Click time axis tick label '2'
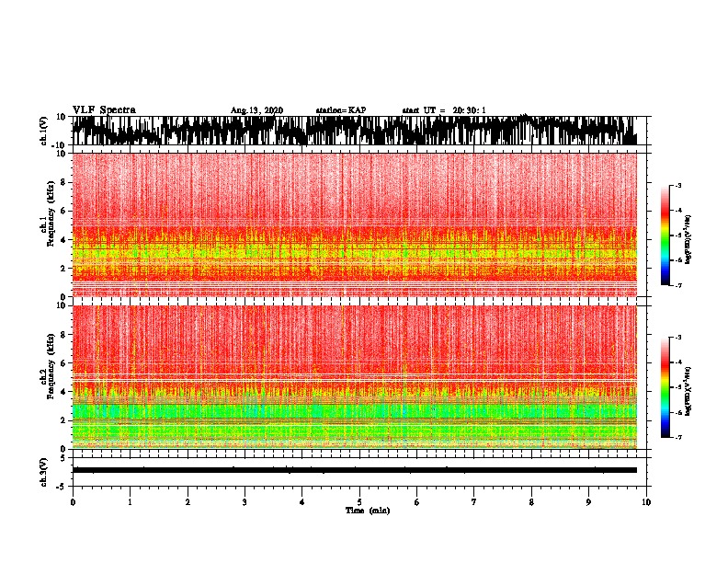The image size is (728, 563). pyautogui.click(x=188, y=502)
